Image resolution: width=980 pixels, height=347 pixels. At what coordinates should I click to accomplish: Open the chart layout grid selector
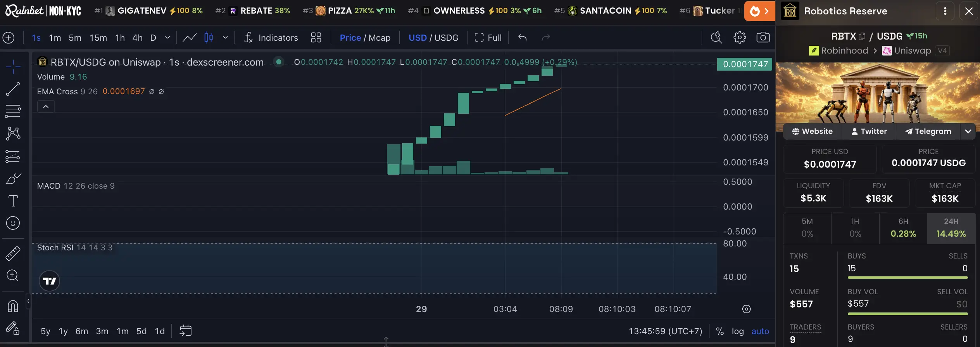pos(316,38)
